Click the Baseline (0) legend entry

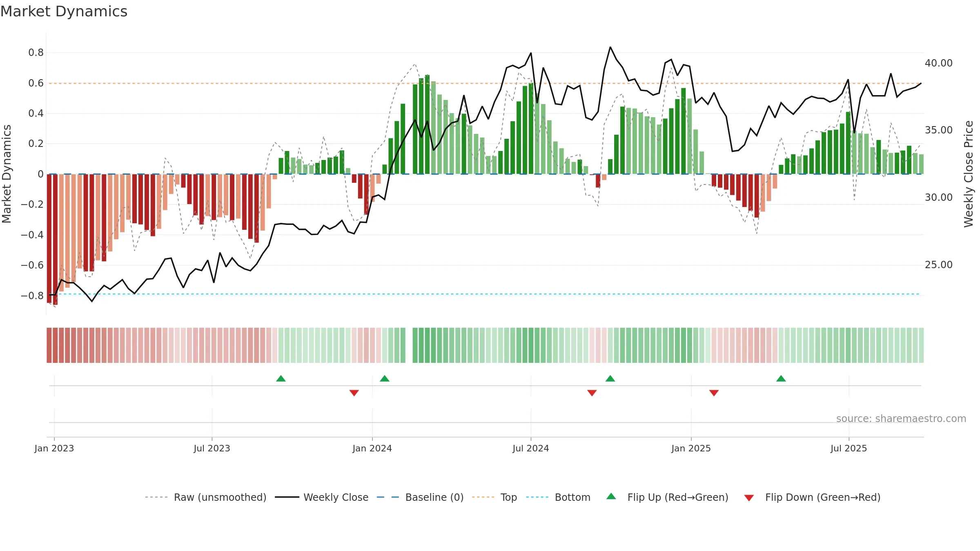point(420,497)
